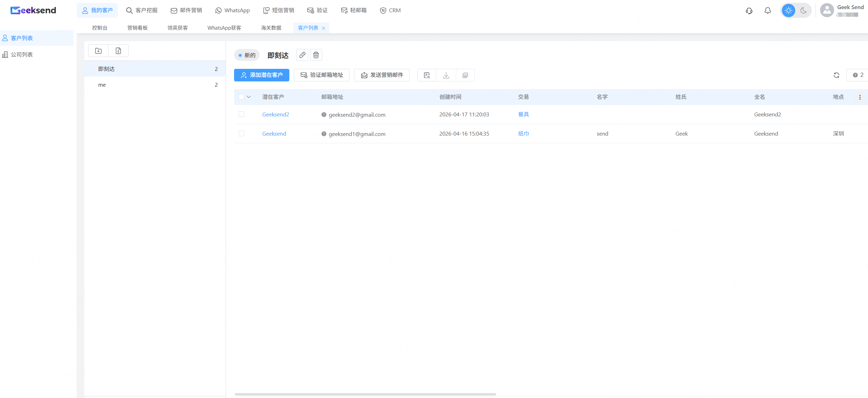This screenshot has width=868, height=398.
Task: Click the download export icon
Action: coord(446,75)
